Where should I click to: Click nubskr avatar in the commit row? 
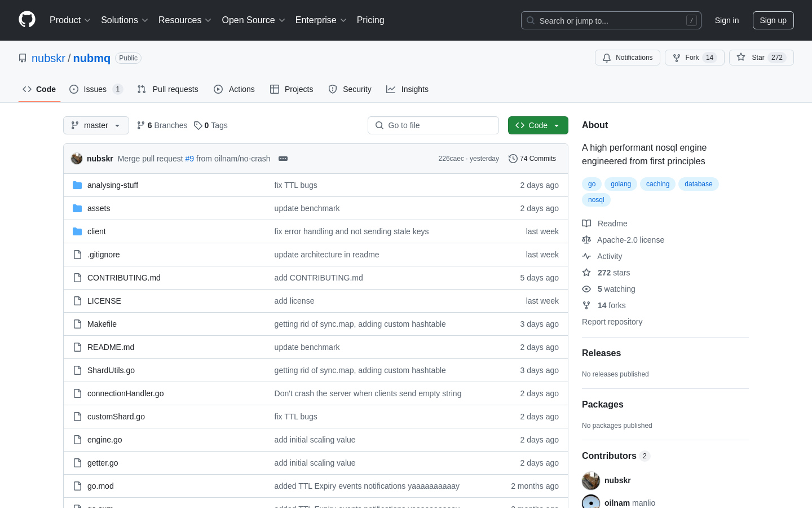click(77, 159)
